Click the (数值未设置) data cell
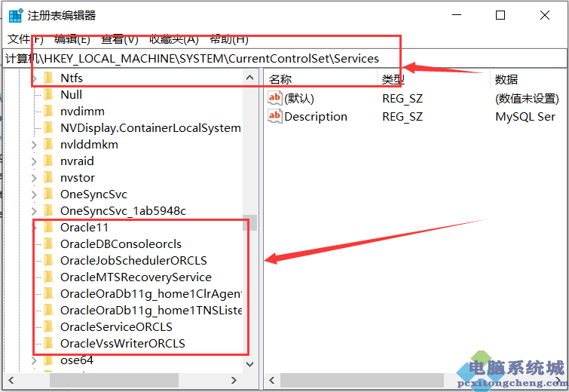The height and width of the screenshot is (392, 569). [527, 98]
